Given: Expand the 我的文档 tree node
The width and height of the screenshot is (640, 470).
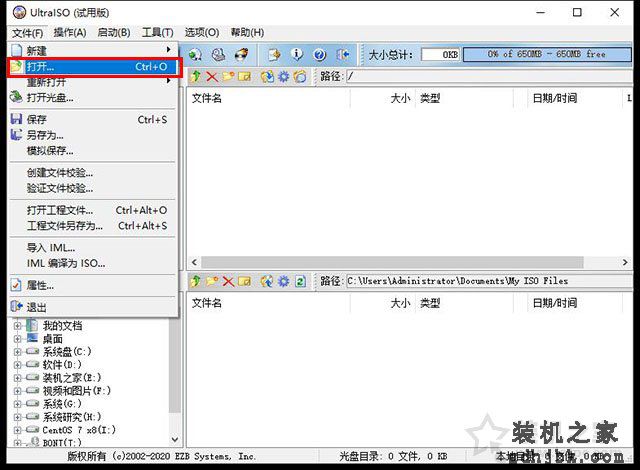Looking at the screenshot, I should click(18, 326).
